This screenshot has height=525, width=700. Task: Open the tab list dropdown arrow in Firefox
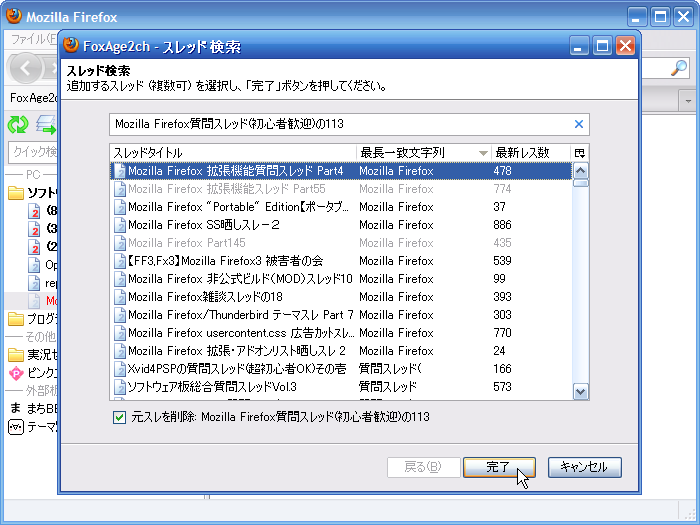click(x=687, y=99)
